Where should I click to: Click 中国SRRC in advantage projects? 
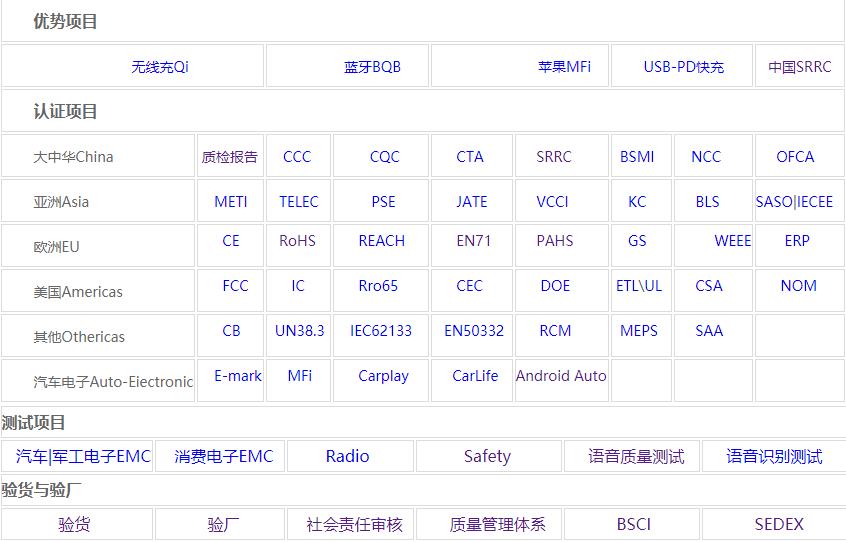pos(799,67)
